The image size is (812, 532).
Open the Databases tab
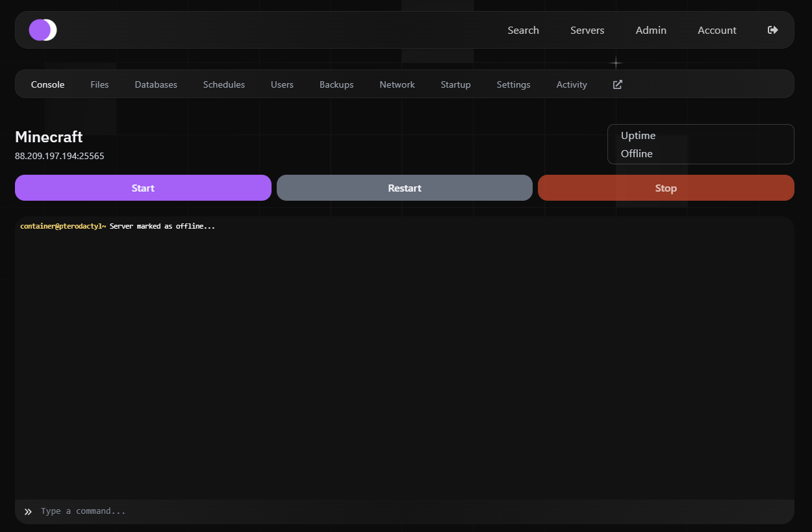click(x=156, y=84)
